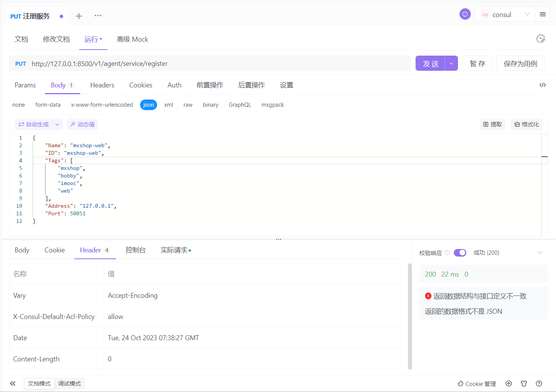Open the three-dot tab options menu
This screenshot has height=392, width=556.
point(98,16)
